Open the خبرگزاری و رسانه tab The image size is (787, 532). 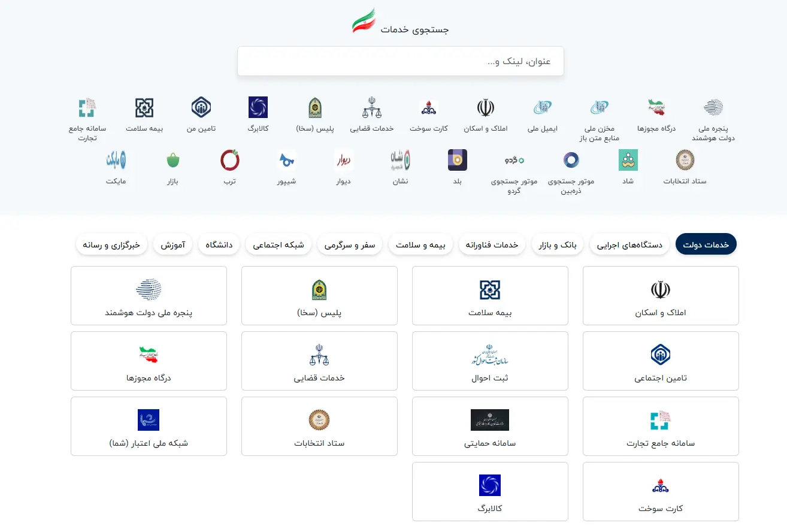pyautogui.click(x=111, y=244)
